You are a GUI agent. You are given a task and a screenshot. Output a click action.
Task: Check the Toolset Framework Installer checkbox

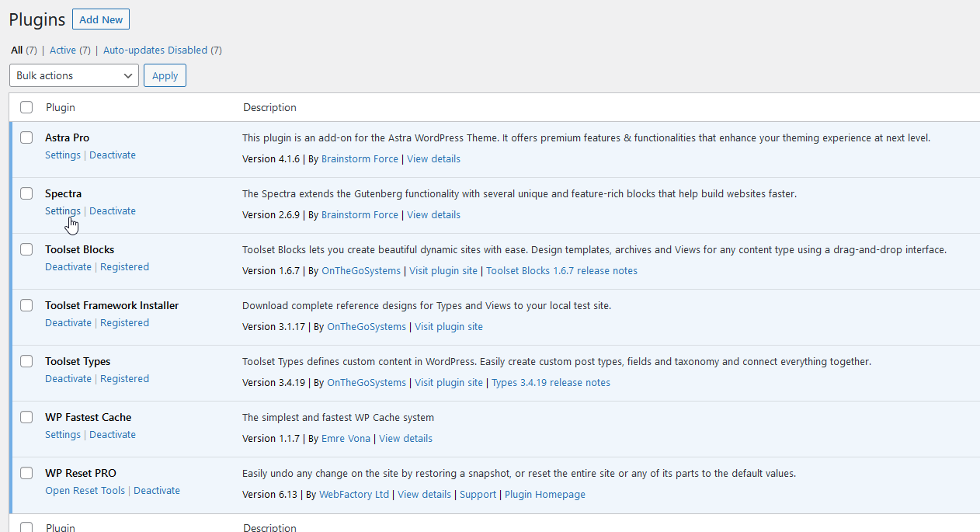click(27, 305)
